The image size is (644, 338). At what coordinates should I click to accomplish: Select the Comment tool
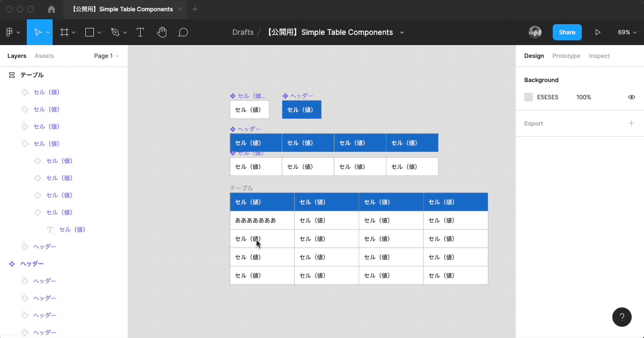click(183, 32)
